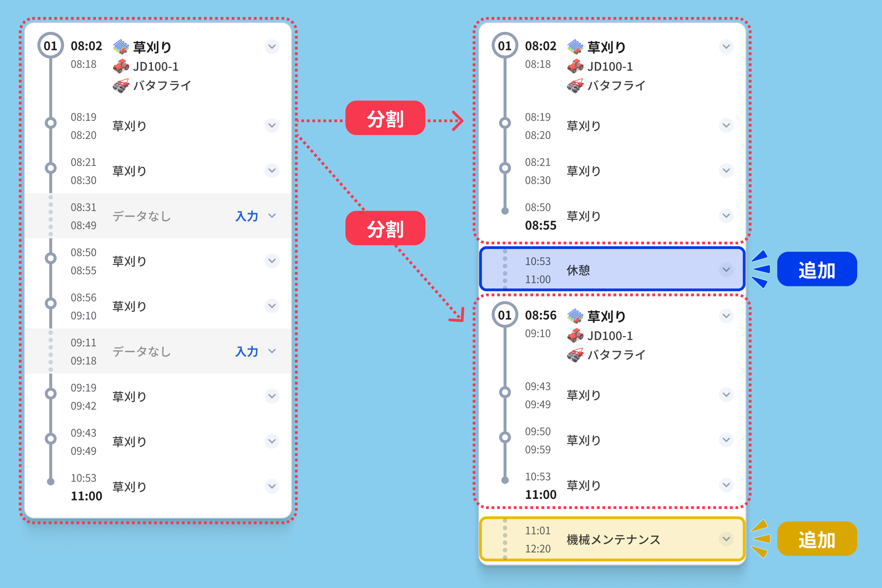Select the 機械メンテナンス label in the yellow row
The image size is (882, 588).
[613, 539]
